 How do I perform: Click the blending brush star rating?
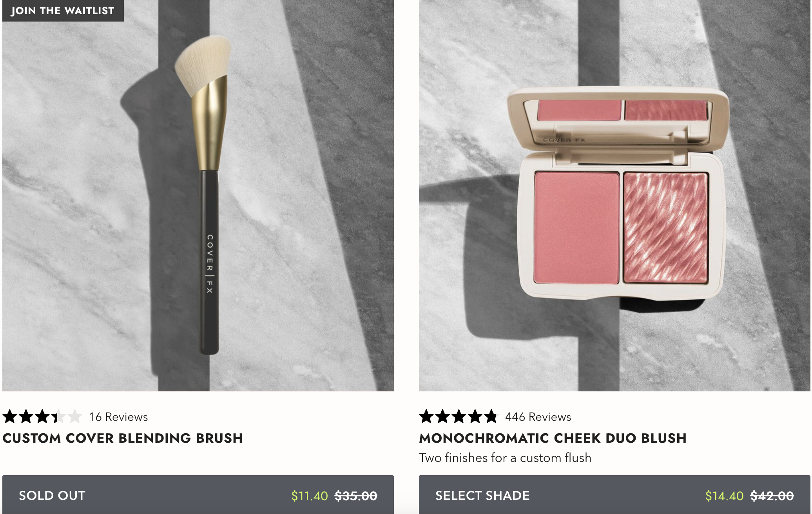[x=42, y=416]
